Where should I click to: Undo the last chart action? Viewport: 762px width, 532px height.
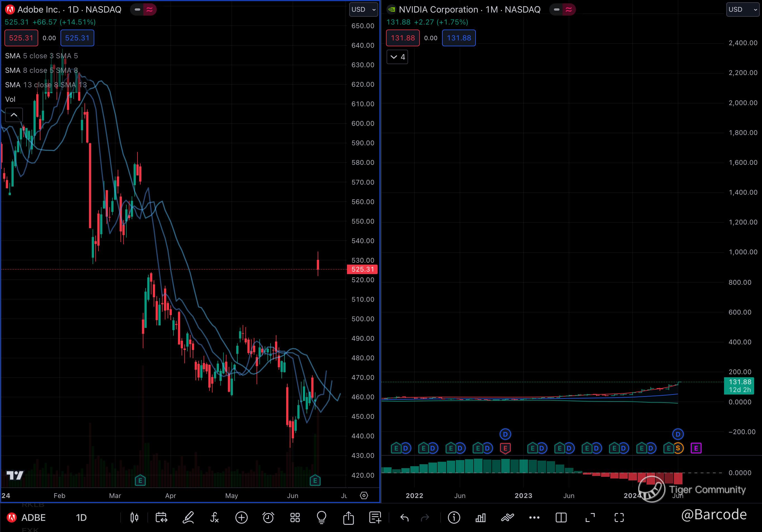(404, 518)
